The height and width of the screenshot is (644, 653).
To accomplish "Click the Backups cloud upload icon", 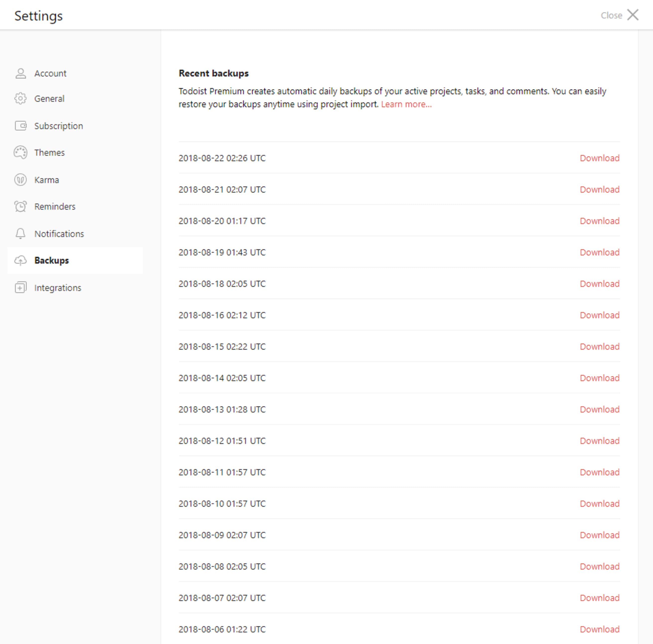I will coord(21,261).
